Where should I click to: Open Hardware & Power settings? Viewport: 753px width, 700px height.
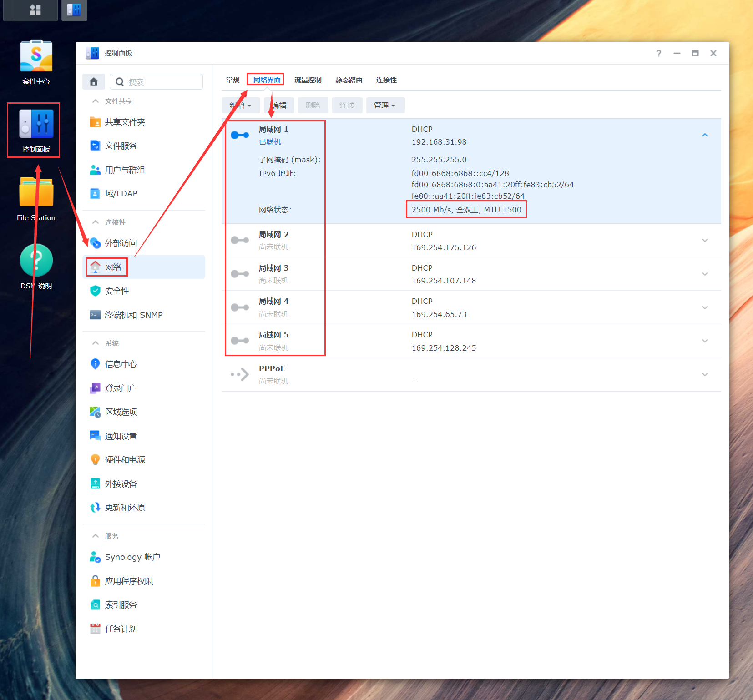[125, 460]
